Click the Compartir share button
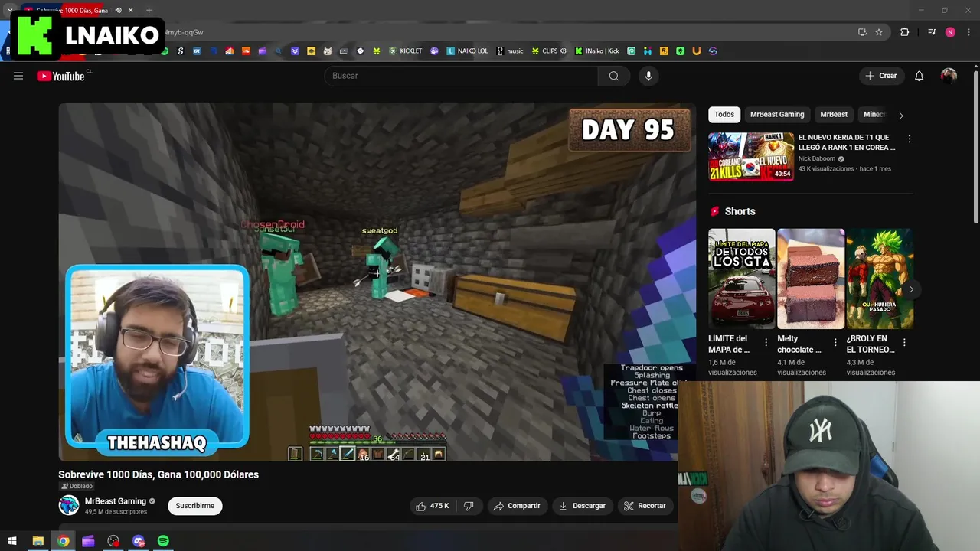The width and height of the screenshot is (980, 551). point(517,506)
